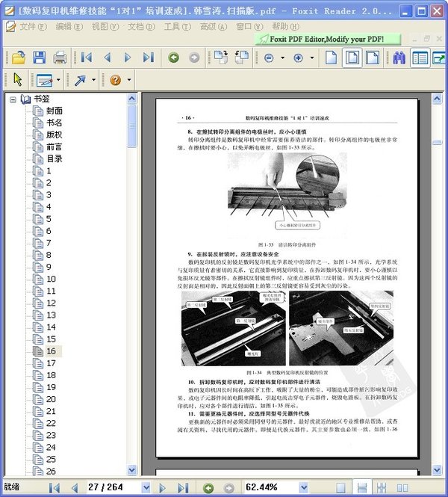Image resolution: width=448 pixels, height=497 pixels.
Task: Rotate pages clockwise with toolbar icon
Action: coord(221,57)
